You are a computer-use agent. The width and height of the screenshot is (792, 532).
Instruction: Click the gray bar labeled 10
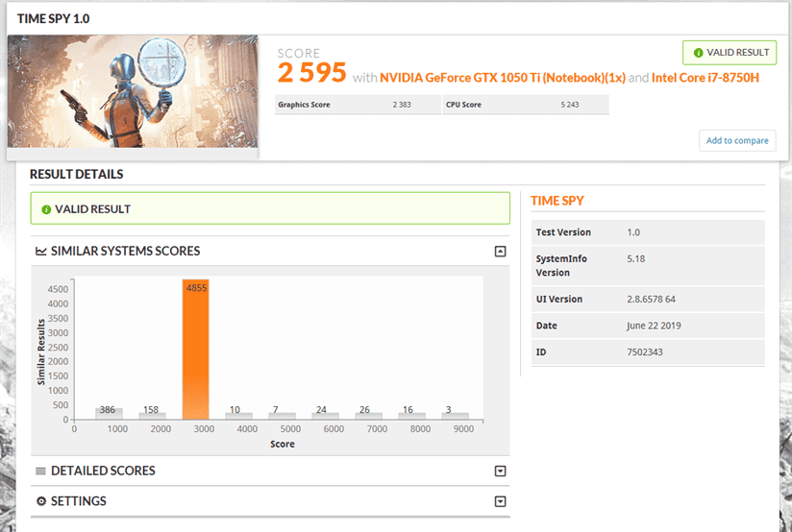pos(238,417)
